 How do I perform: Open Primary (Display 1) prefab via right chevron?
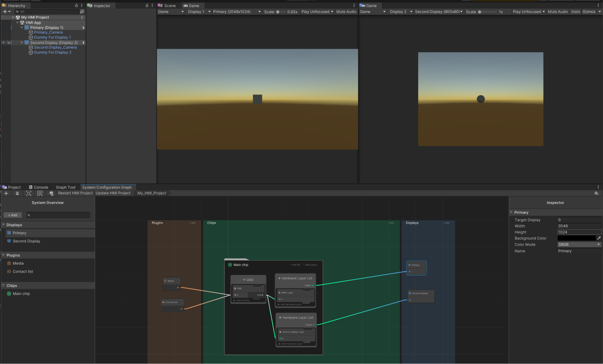[83, 28]
